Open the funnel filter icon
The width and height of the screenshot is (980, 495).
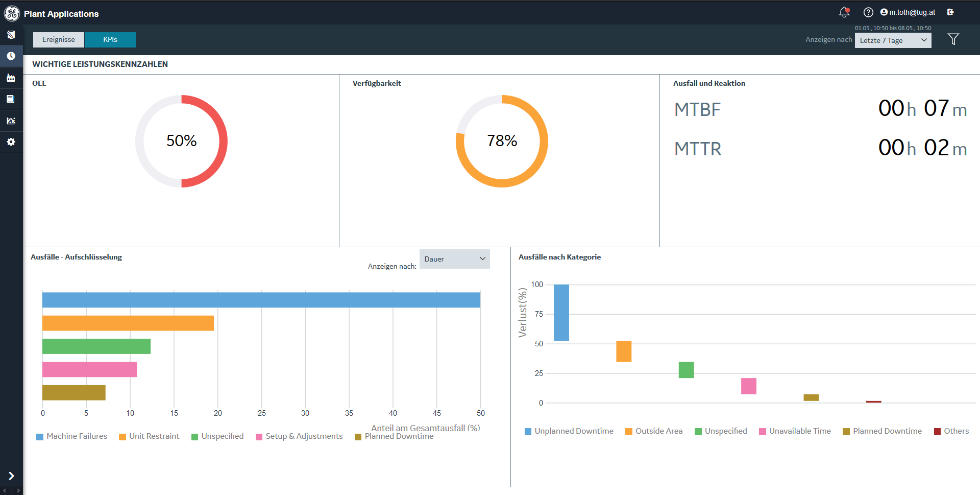click(953, 39)
